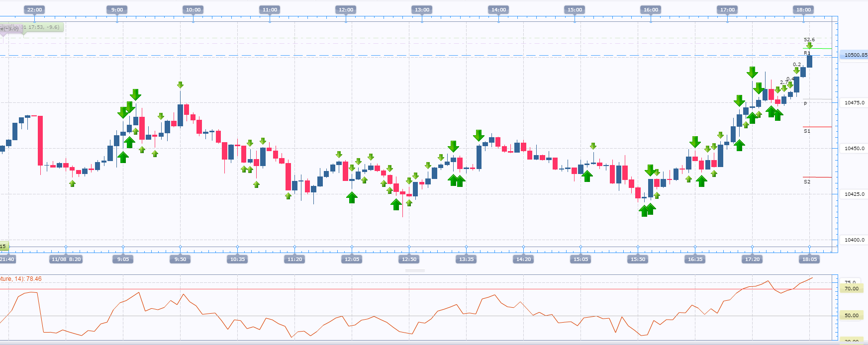Click the 10450.0 price axis label

point(855,148)
